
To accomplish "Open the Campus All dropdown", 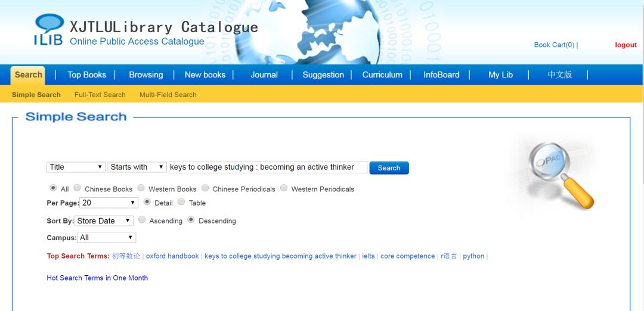I will [x=106, y=238].
